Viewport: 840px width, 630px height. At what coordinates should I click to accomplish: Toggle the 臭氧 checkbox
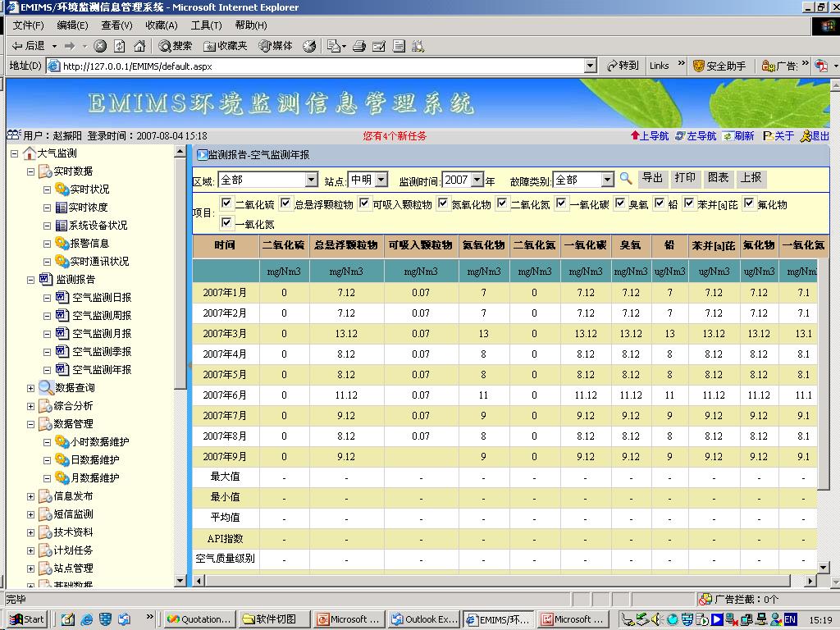tap(620, 203)
